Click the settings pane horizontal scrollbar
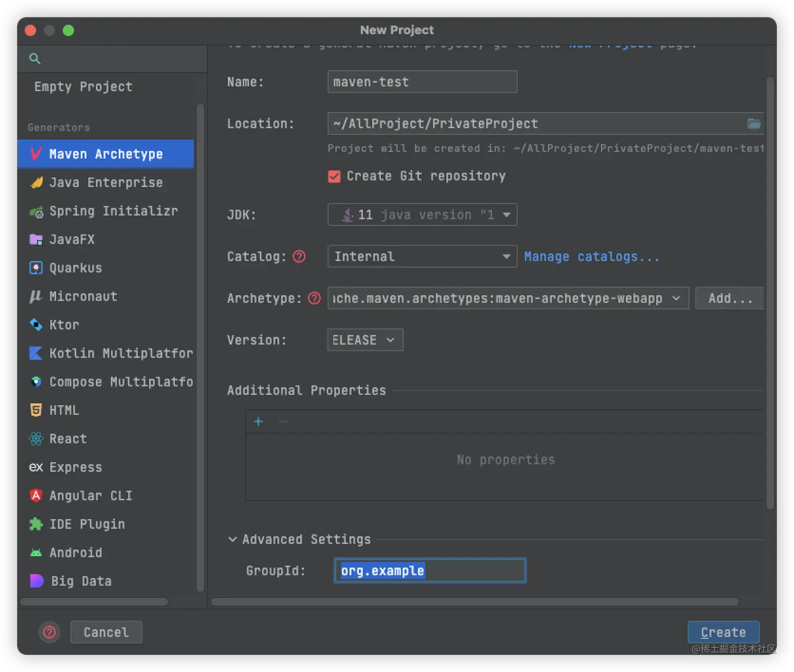This screenshot has height=672, width=794. coord(475,602)
